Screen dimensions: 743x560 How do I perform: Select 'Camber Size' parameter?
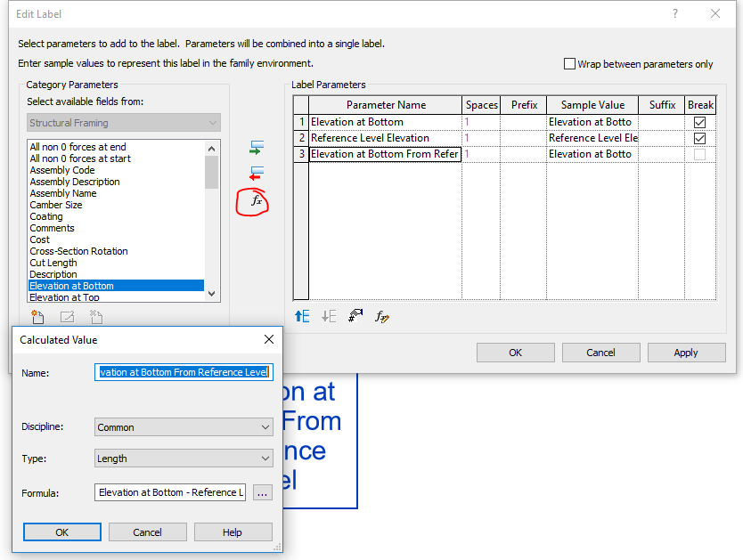point(116,205)
